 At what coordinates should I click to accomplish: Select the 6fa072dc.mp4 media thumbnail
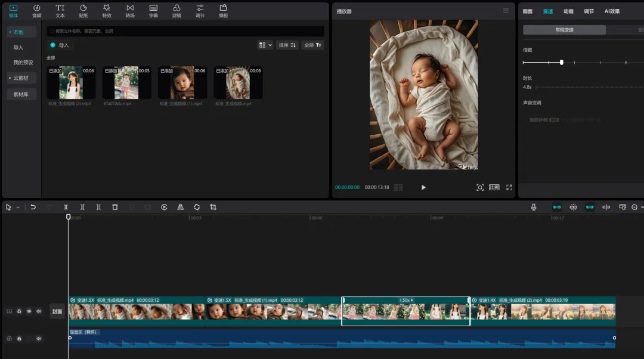pos(127,82)
